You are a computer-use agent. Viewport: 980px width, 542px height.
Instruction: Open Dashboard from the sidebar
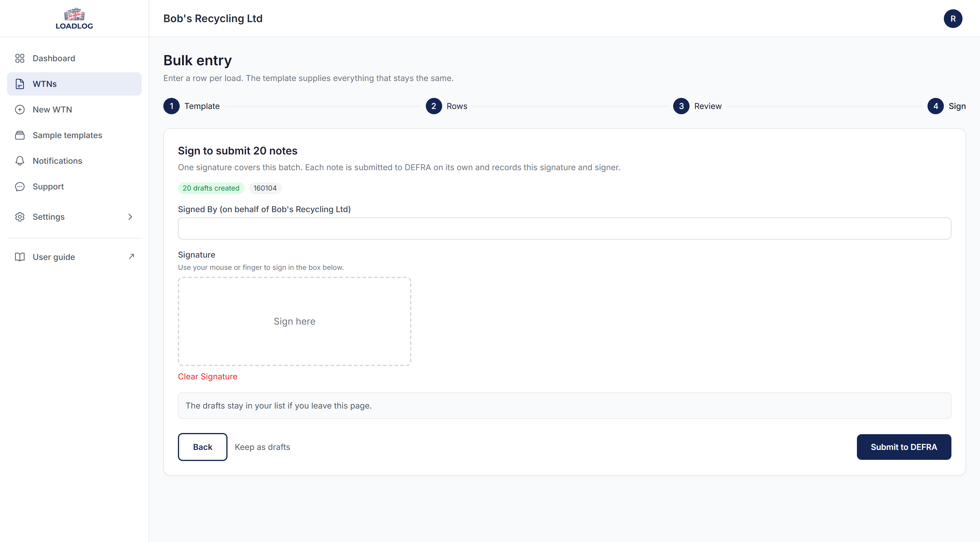[x=74, y=58]
